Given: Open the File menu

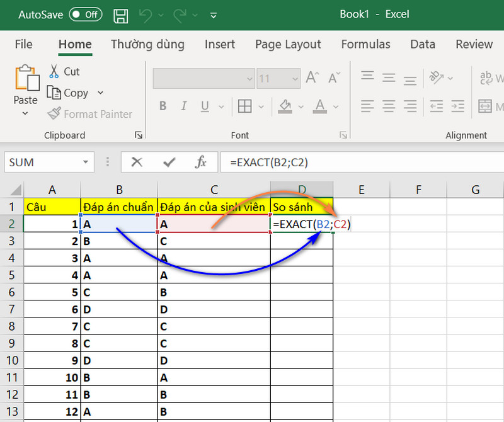Looking at the screenshot, I should (23, 44).
